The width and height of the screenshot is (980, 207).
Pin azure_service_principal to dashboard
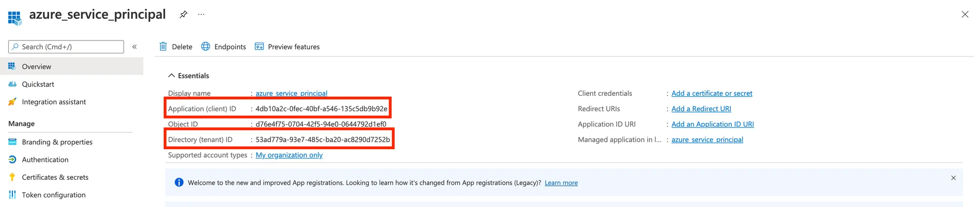pos(183,14)
